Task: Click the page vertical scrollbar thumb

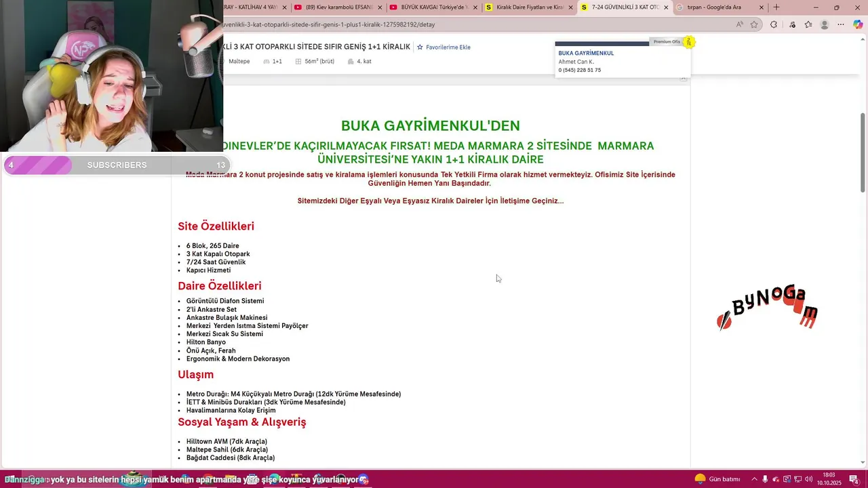Action: [863, 151]
